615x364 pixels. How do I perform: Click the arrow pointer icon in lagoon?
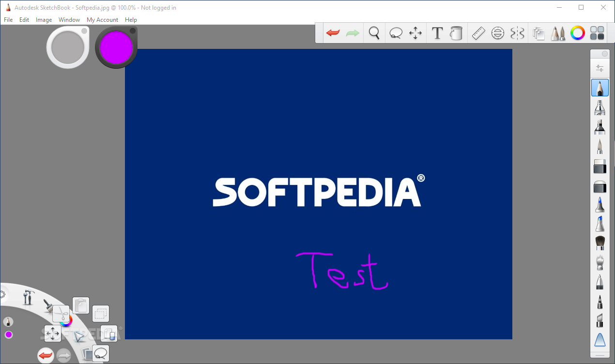[79, 336]
